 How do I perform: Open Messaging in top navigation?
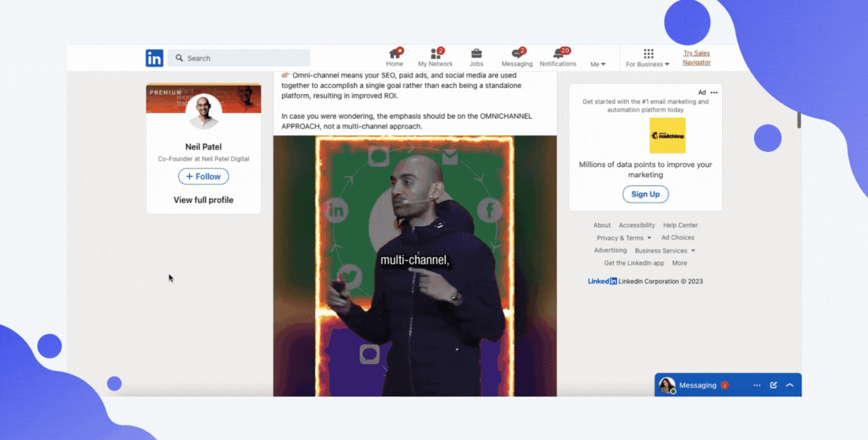pyautogui.click(x=517, y=58)
